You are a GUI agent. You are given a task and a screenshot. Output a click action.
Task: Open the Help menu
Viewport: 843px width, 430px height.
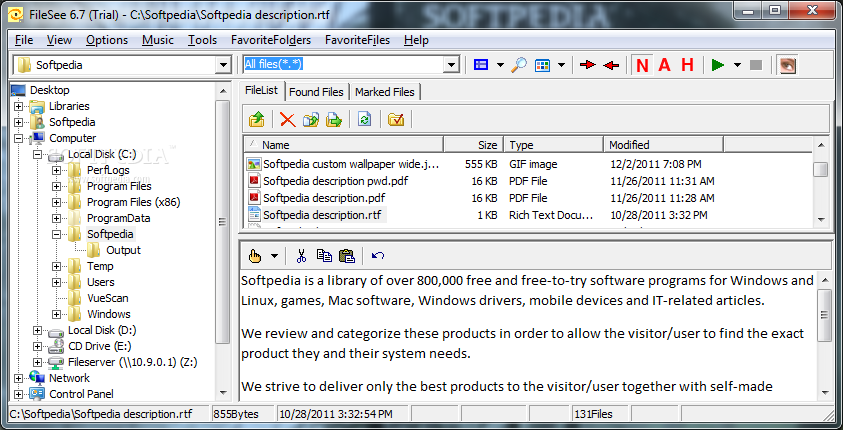pos(416,40)
